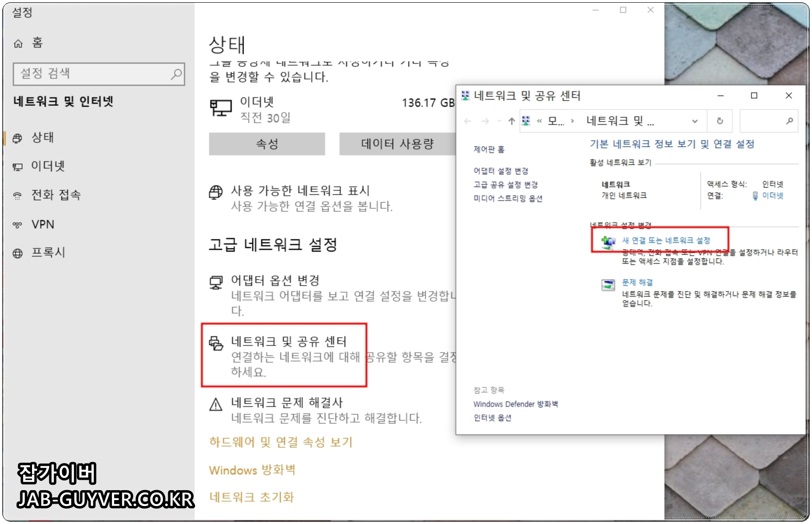
Task: Click the 속성 button
Action: click(x=267, y=144)
